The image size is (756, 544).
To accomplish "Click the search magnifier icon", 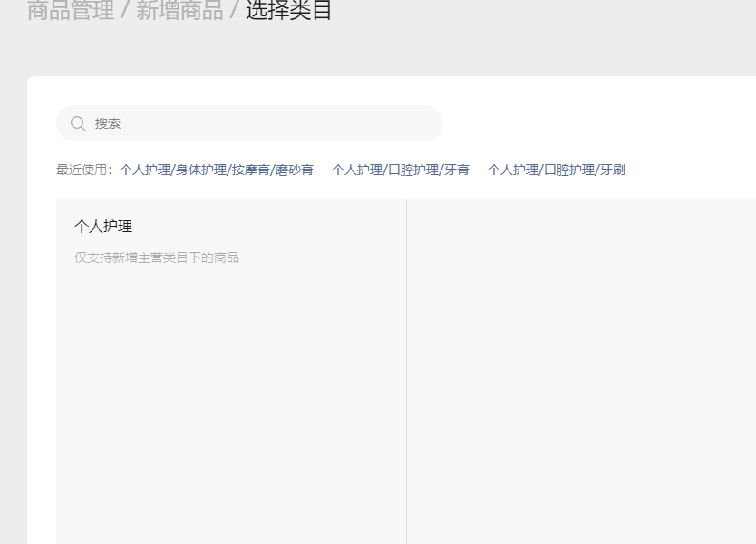I will (78, 123).
